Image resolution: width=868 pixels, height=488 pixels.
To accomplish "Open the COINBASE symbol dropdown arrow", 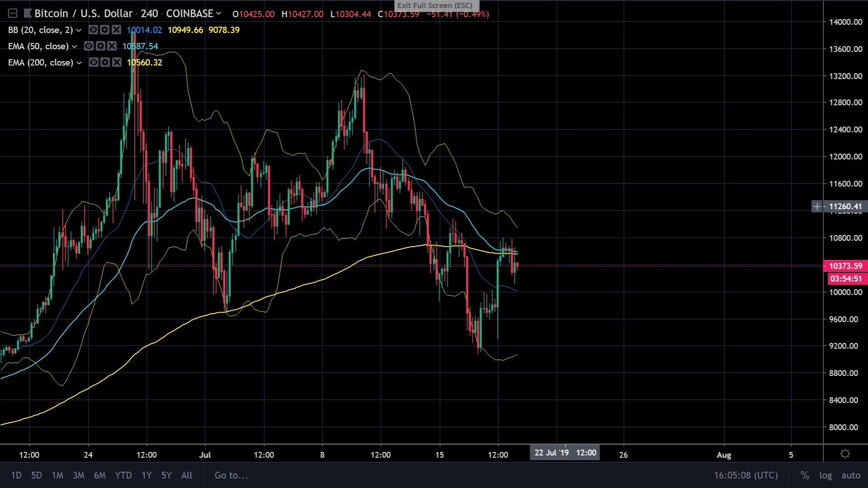I will tap(219, 14).
